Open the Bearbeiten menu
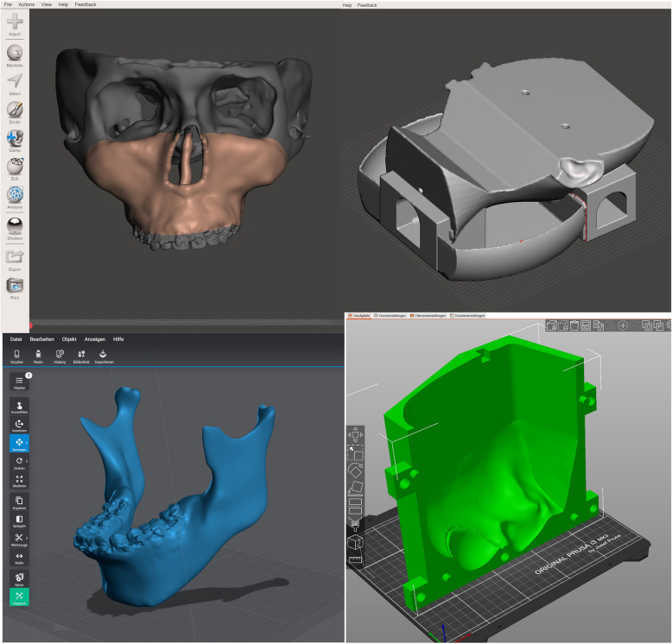 pyautogui.click(x=42, y=339)
